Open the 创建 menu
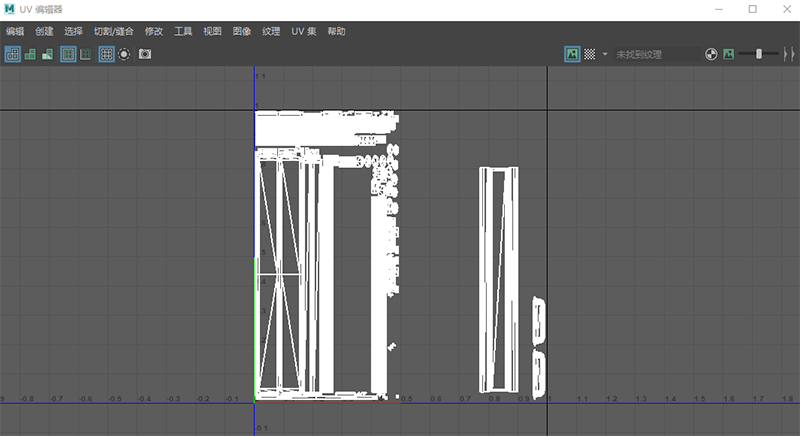The image size is (800, 436). (44, 32)
